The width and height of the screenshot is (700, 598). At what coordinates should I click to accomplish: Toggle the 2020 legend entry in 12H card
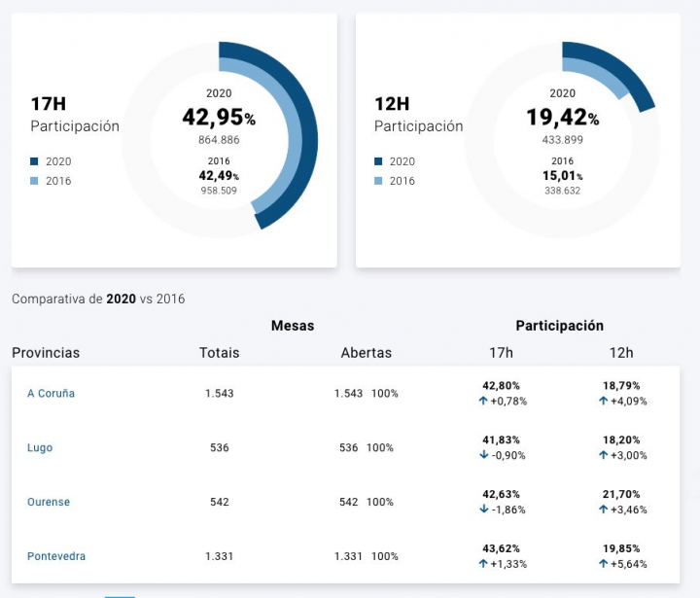click(394, 161)
